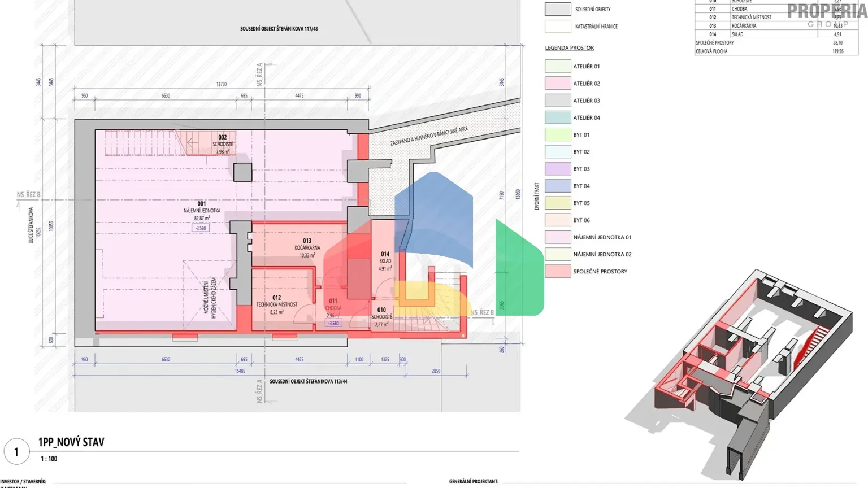Open the 1:100 scale label
This screenshot has height=488, width=868.
pyautogui.click(x=48, y=459)
